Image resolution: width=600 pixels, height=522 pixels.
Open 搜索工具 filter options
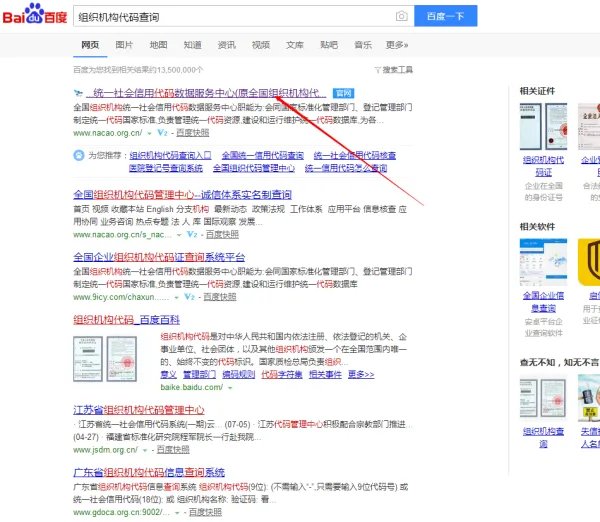click(394, 70)
